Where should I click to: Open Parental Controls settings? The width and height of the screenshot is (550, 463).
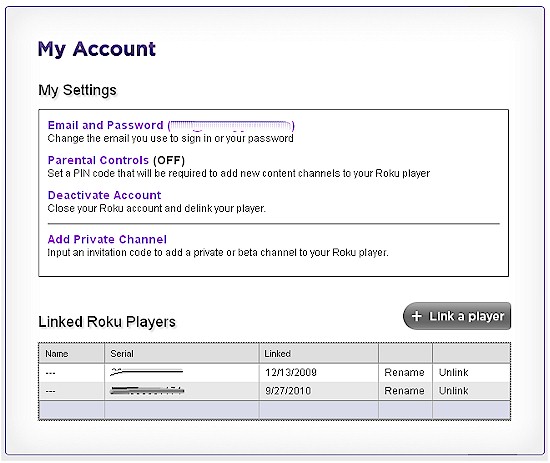[98, 160]
